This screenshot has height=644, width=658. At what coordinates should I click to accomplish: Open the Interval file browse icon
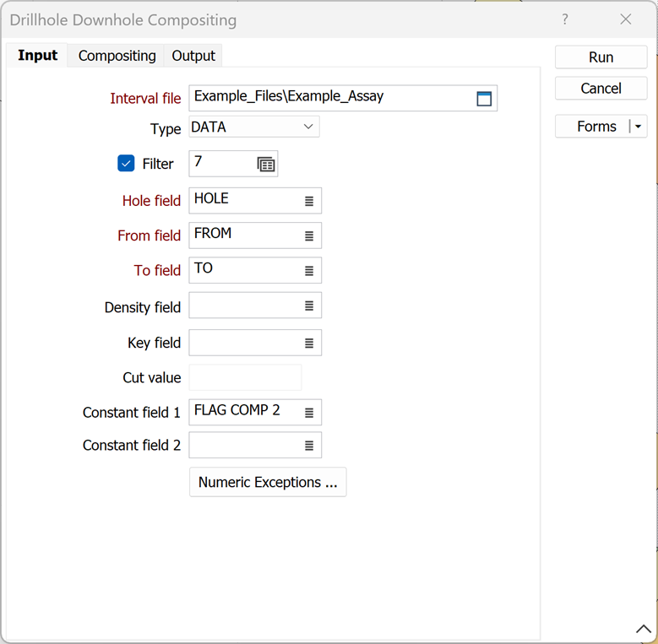[x=484, y=99]
